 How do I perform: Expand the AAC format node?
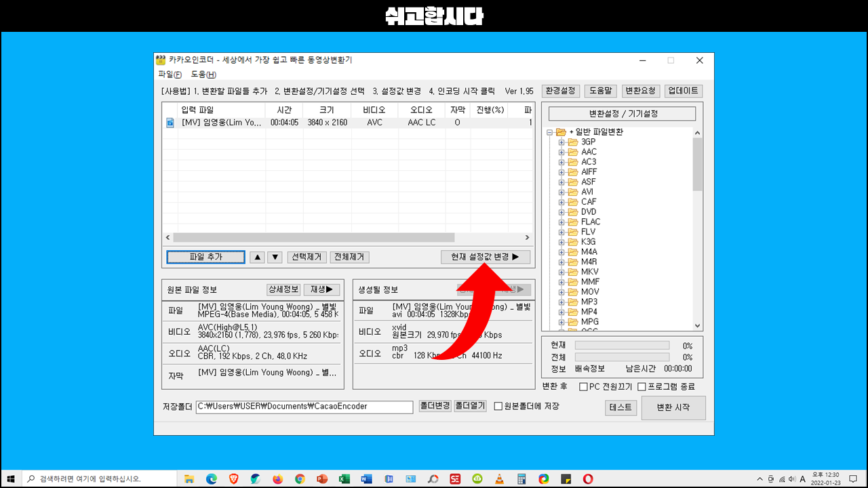[561, 152]
